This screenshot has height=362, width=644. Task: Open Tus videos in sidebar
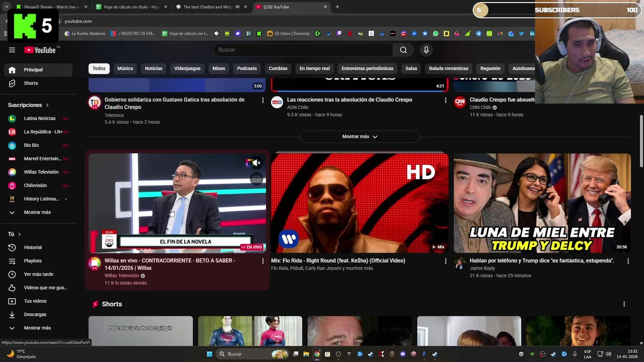[38, 301]
